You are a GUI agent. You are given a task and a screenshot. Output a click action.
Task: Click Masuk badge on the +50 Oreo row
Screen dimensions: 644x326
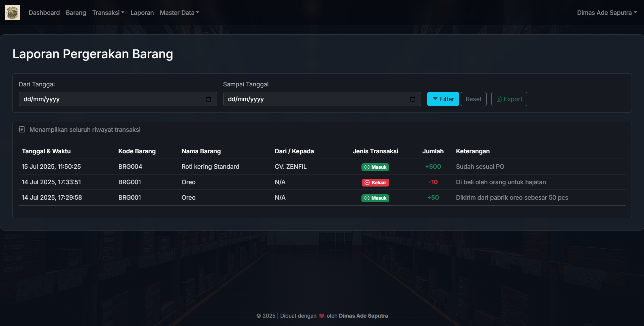(x=375, y=198)
